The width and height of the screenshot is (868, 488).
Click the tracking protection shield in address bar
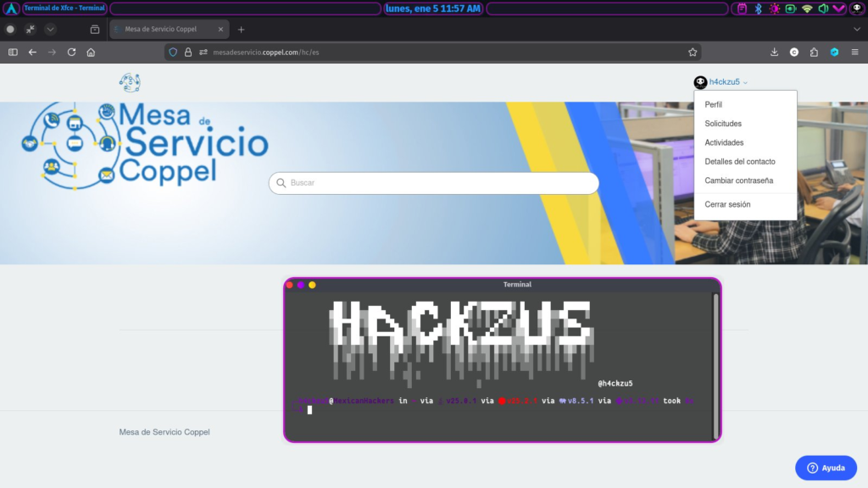(174, 52)
